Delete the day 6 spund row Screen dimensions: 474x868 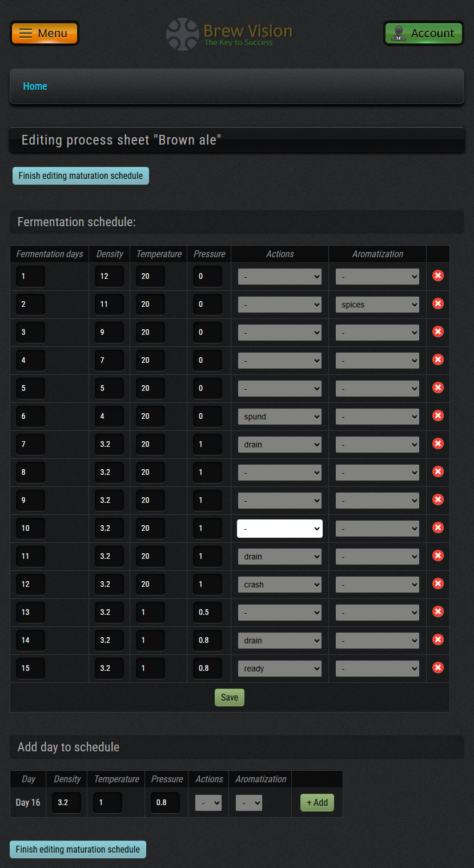[x=438, y=416]
